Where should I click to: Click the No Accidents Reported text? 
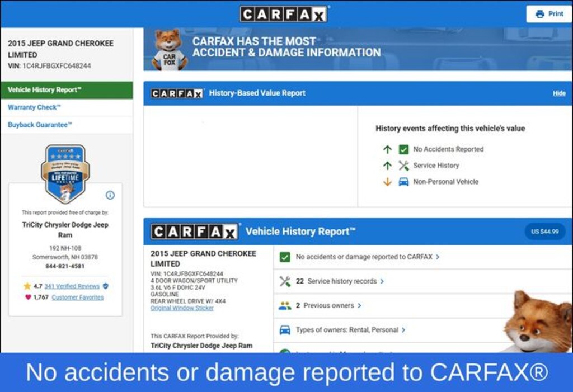pyautogui.click(x=448, y=149)
